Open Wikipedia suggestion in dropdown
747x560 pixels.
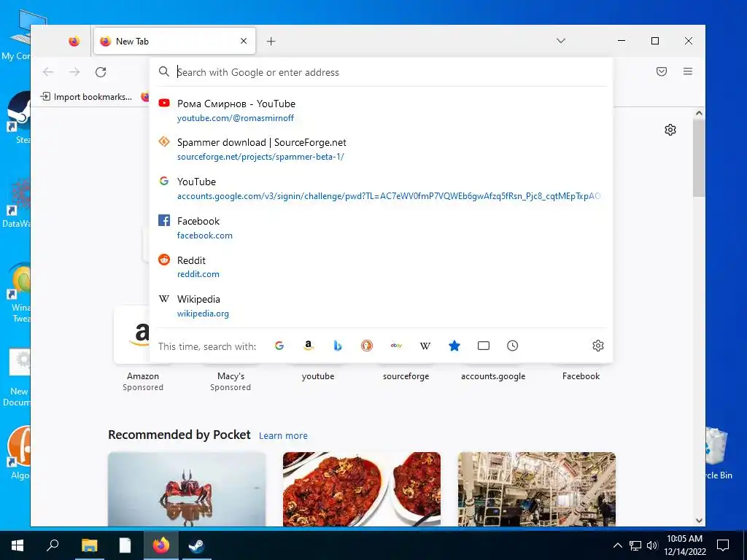pyautogui.click(x=381, y=306)
